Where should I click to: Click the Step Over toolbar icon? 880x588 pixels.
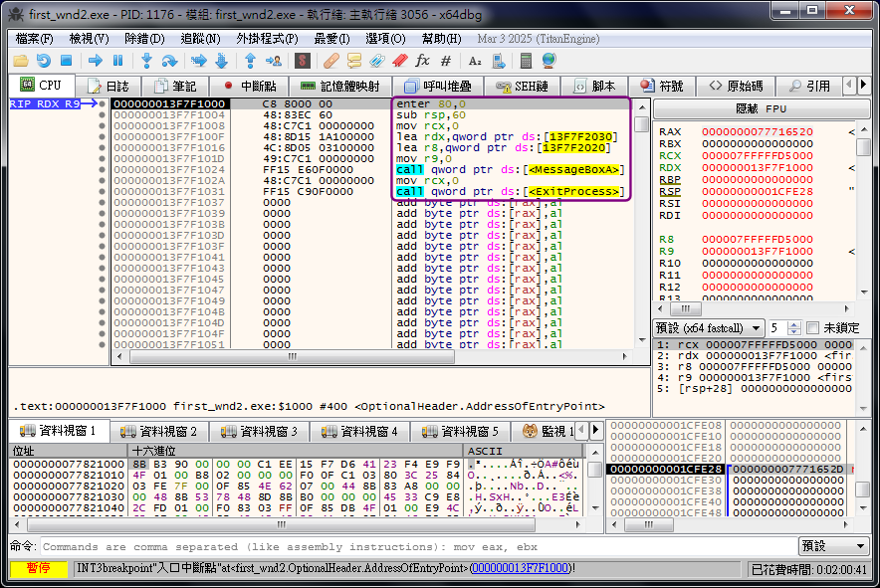170,61
